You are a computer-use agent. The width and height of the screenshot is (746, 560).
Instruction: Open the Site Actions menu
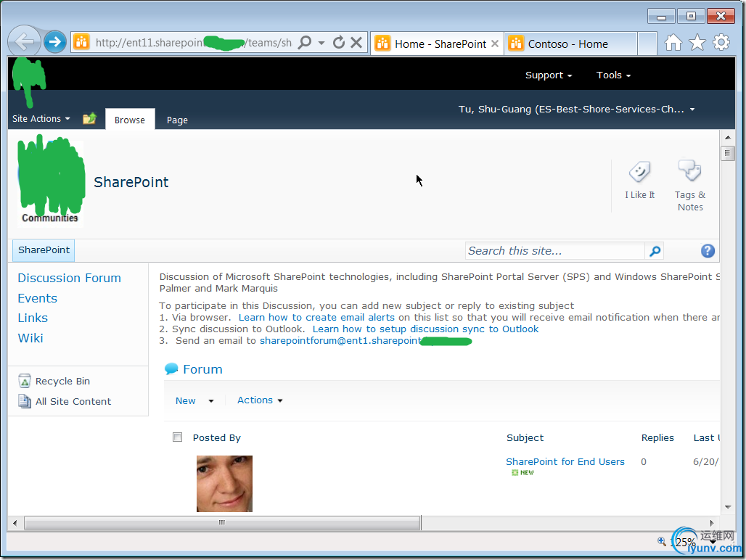pyautogui.click(x=41, y=118)
